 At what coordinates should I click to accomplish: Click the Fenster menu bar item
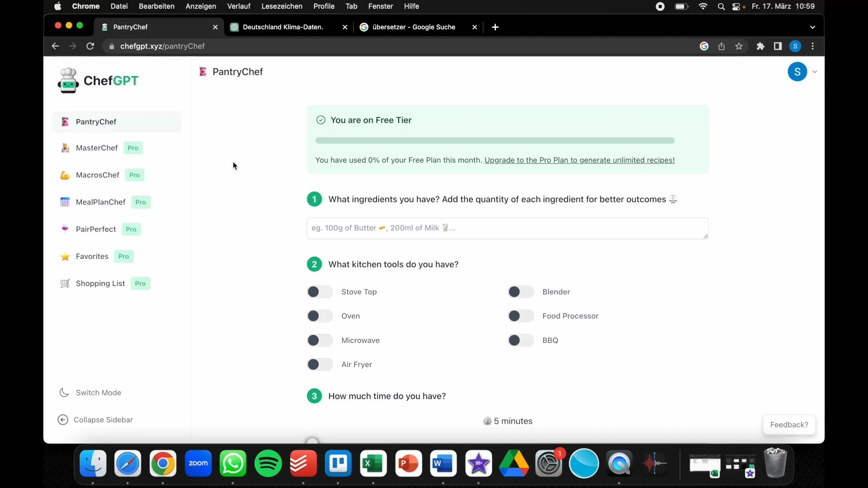pyautogui.click(x=380, y=7)
